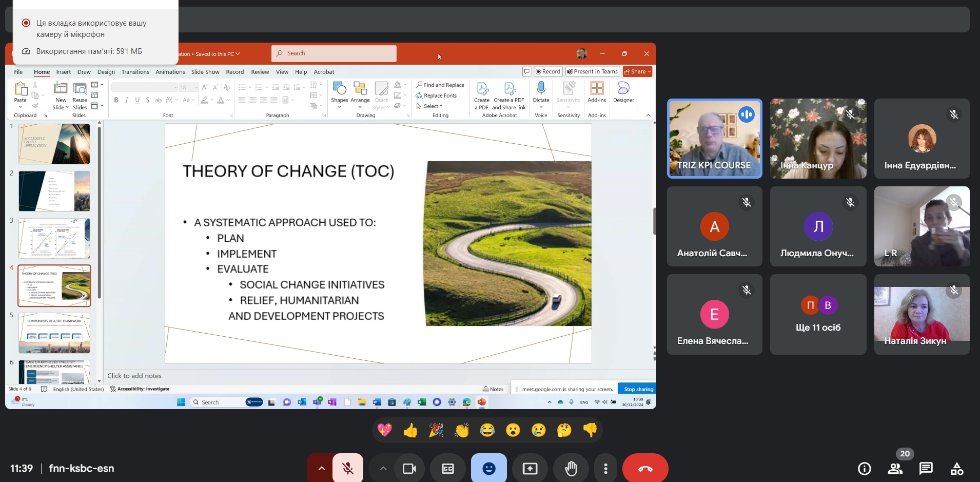Raise hand in the meeting
The image size is (980, 482).
pyautogui.click(x=571, y=468)
